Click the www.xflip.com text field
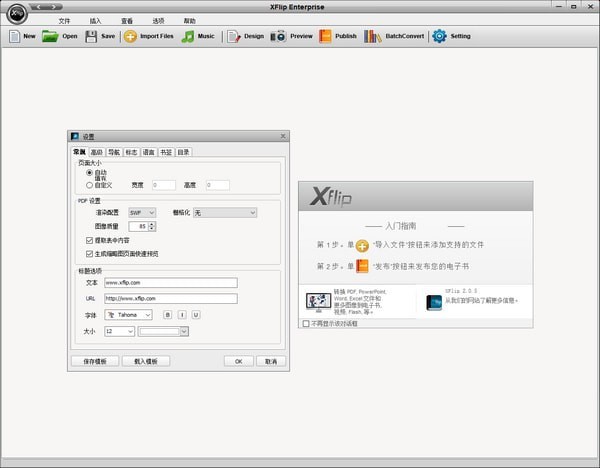Viewport: 600px width, 468px height. (171, 283)
